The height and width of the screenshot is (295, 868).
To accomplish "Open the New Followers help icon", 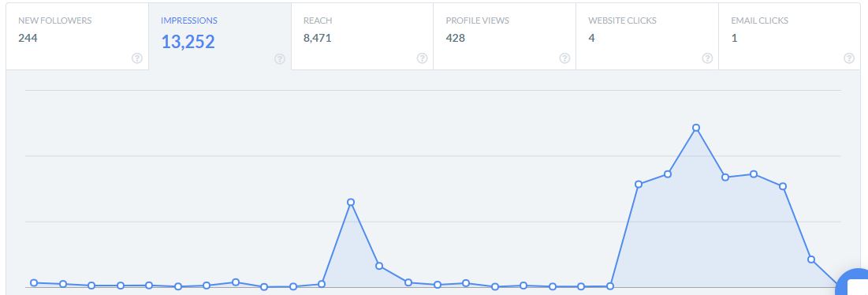I will pyautogui.click(x=137, y=58).
